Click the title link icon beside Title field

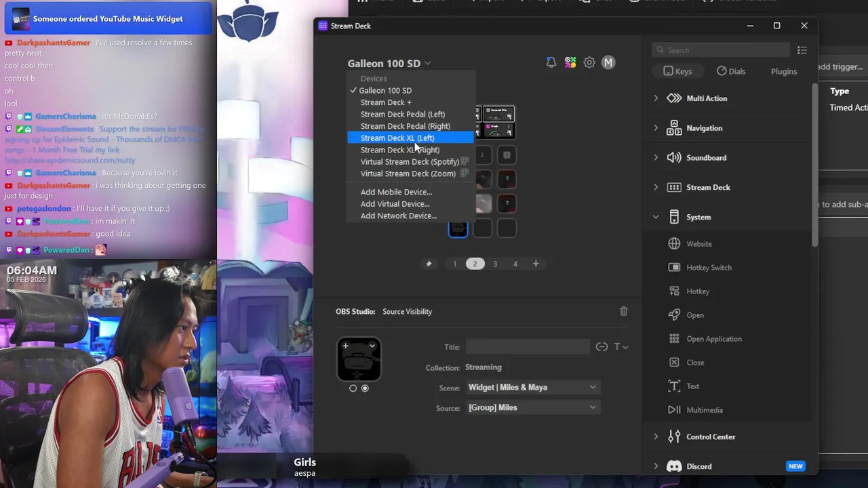tap(601, 347)
